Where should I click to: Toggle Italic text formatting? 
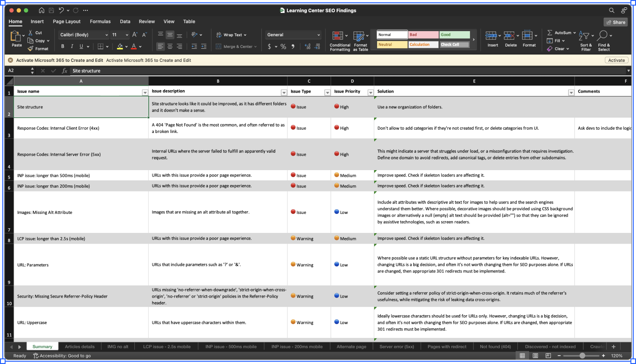(72, 46)
